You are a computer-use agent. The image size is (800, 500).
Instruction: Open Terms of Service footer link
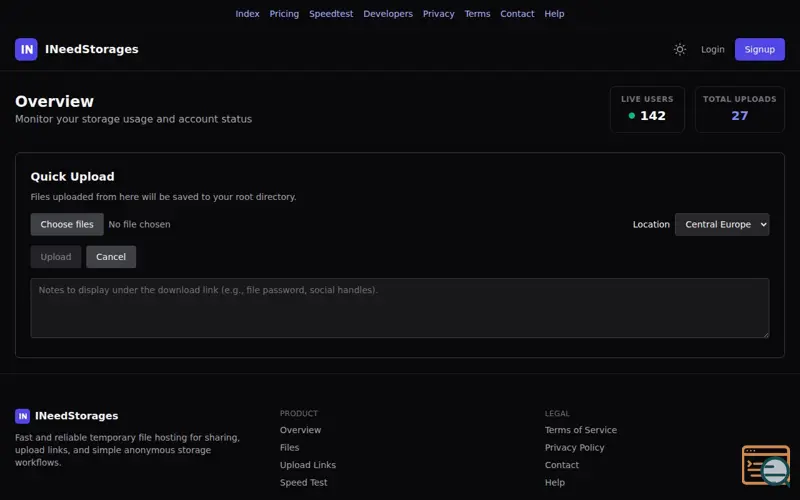coord(581,430)
